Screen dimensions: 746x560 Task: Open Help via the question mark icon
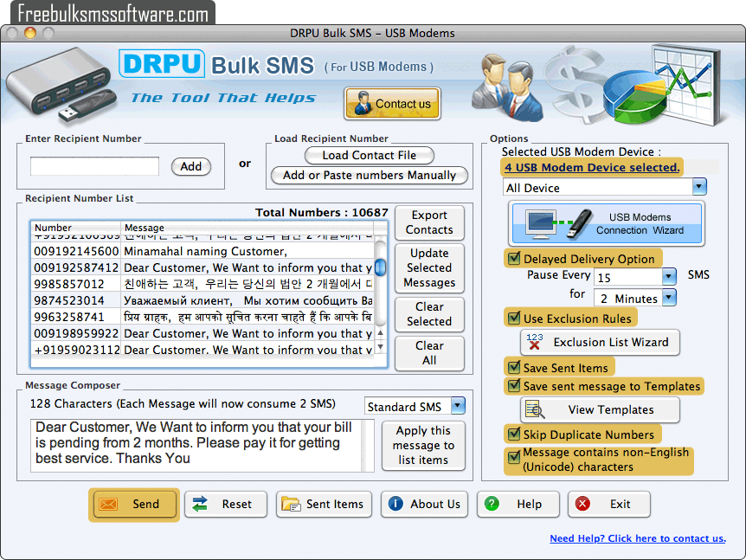point(490,504)
